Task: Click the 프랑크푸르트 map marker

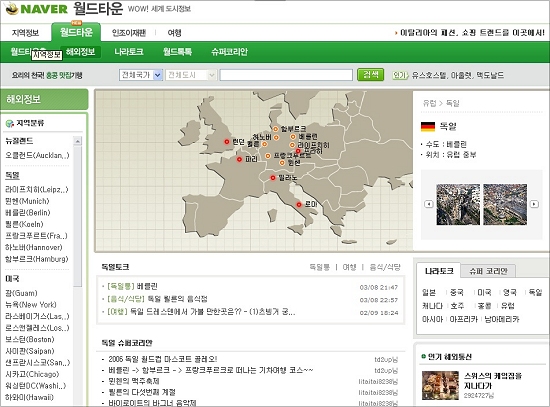Action: [x=268, y=156]
